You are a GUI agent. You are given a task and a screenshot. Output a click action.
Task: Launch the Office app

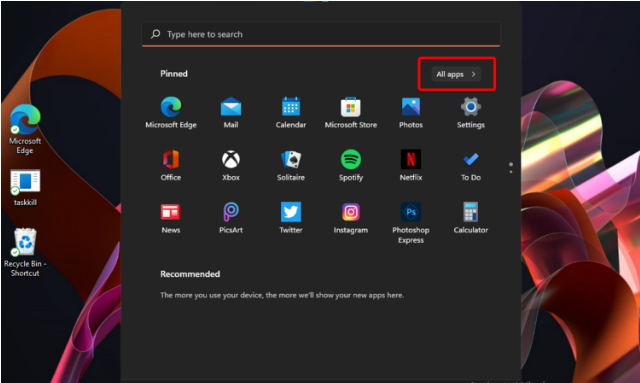click(x=171, y=165)
